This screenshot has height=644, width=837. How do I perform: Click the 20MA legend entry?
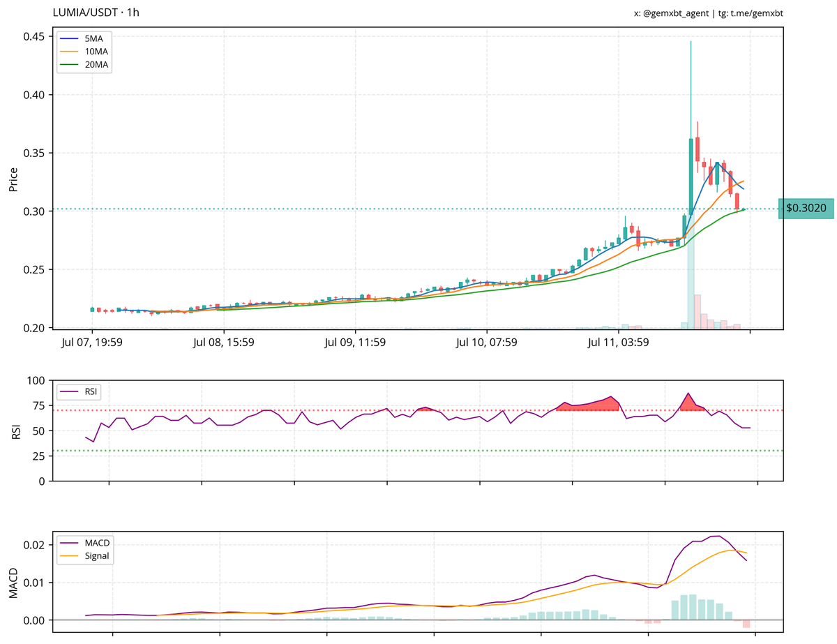(84, 65)
